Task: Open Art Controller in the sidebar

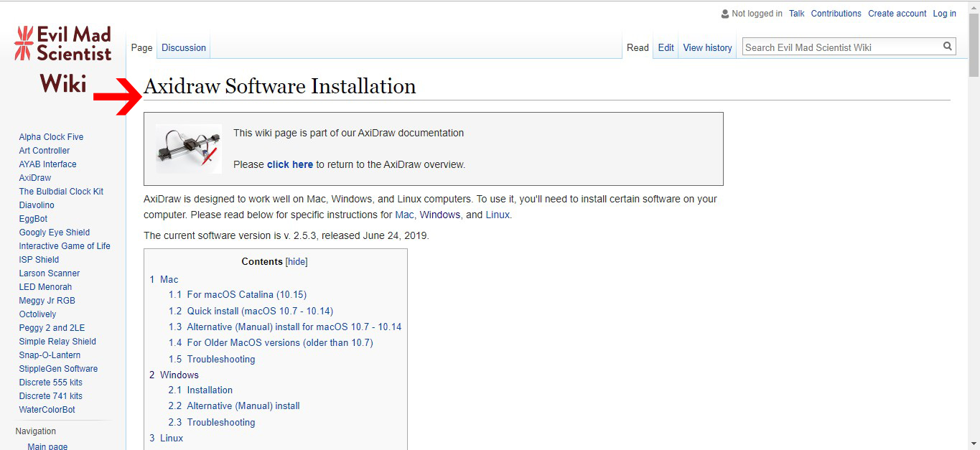Action: 45,151
